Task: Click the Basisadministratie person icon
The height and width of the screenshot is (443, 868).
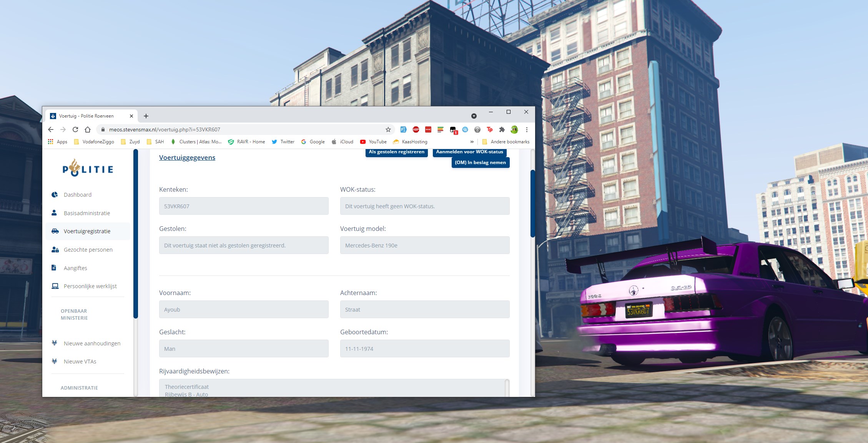Action: [x=54, y=213]
